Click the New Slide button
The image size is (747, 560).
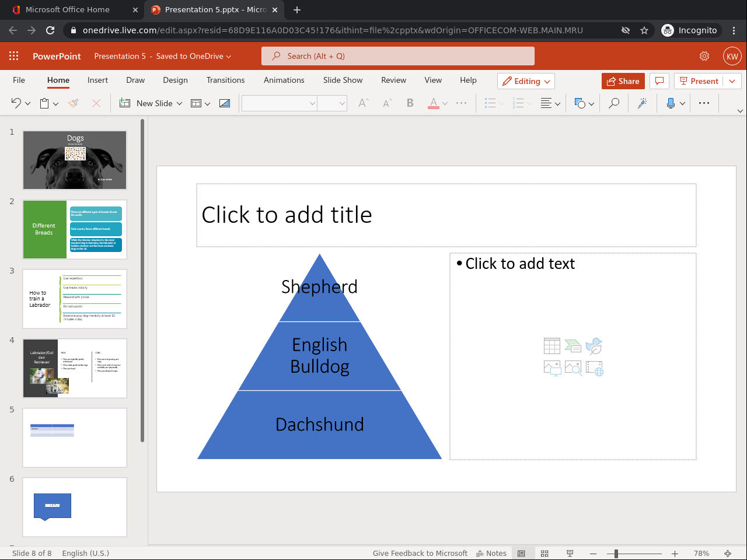146,103
